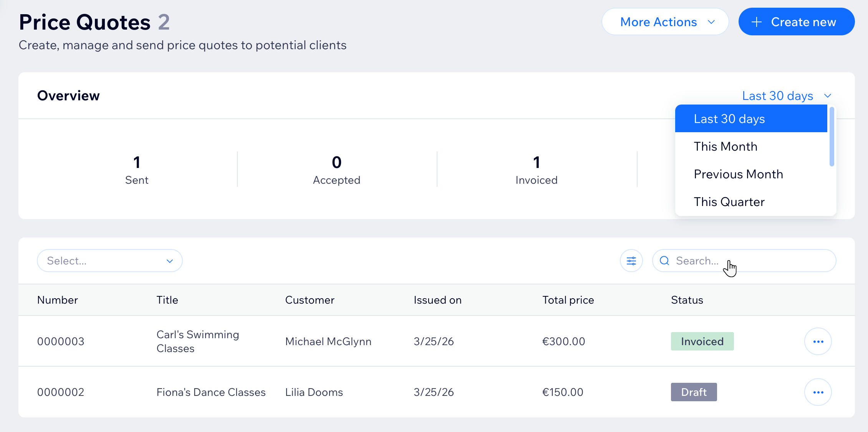
Task: Click the plus icon in Create new
Action: click(756, 22)
